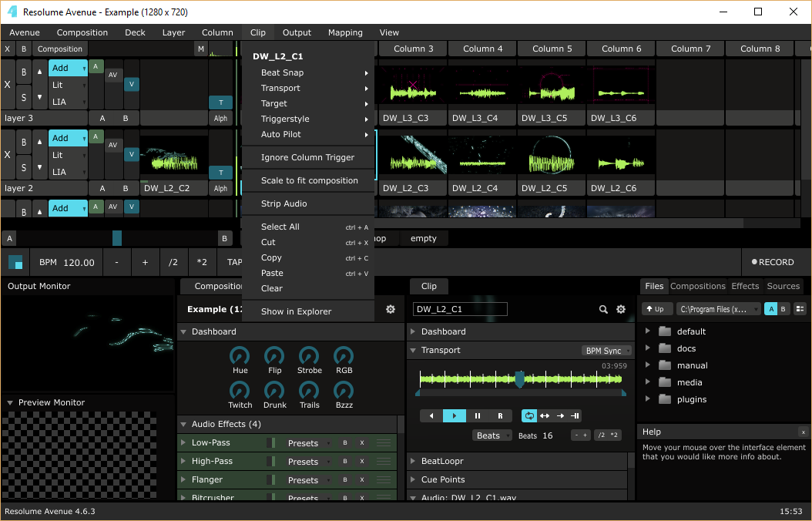
Task: Open BPM Sync dropdown in Transport
Action: coord(606,351)
